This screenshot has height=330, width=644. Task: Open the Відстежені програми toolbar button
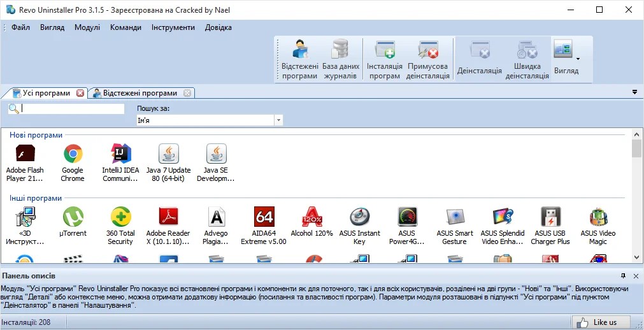coord(300,60)
